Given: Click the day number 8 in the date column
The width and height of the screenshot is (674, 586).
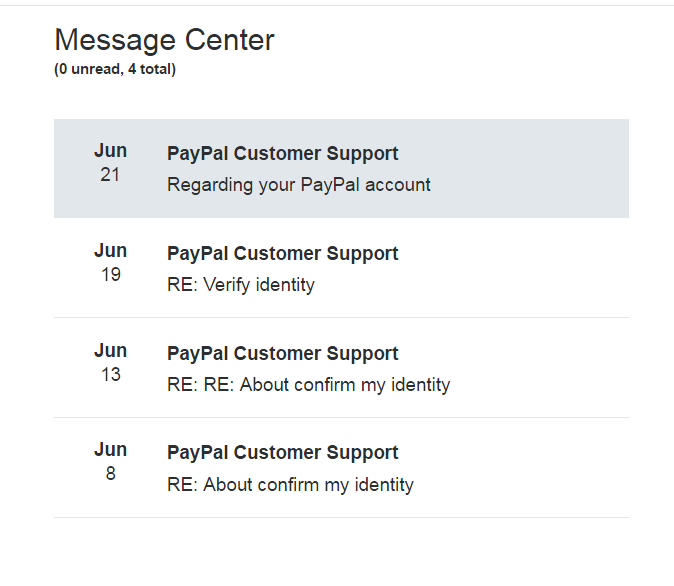Looking at the screenshot, I should click(110, 474).
